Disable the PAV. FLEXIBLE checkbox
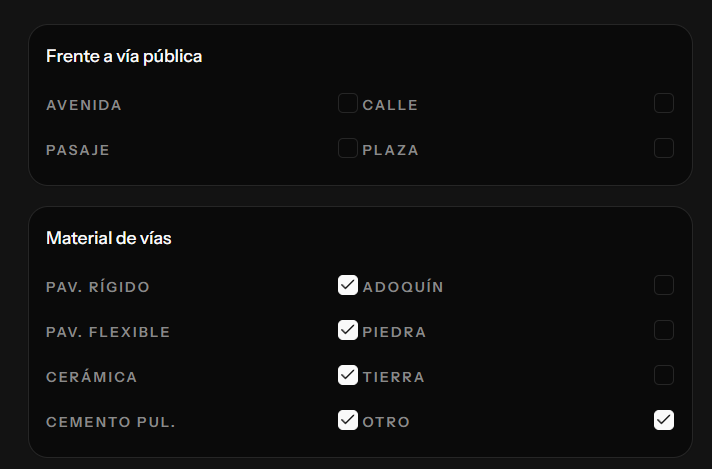This screenshot has height=469, width=712. pyautogui.click(x=348, y=330)
